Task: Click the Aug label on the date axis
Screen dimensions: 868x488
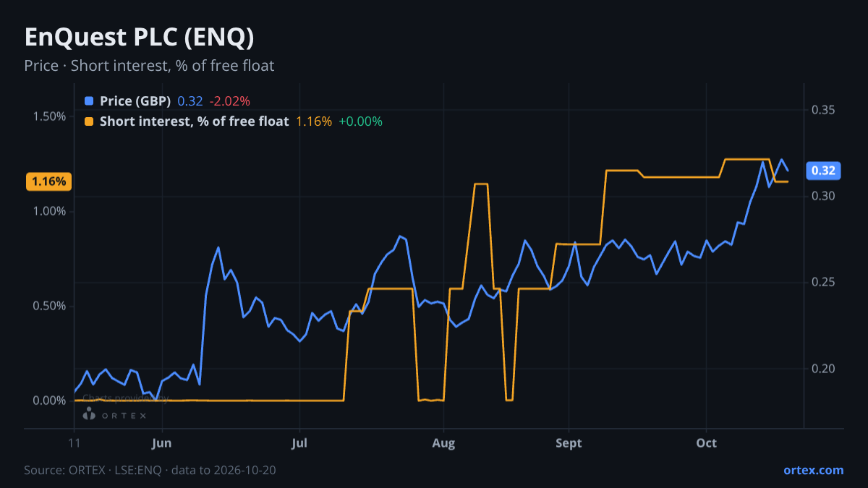Action: click(x=444, y=443)
